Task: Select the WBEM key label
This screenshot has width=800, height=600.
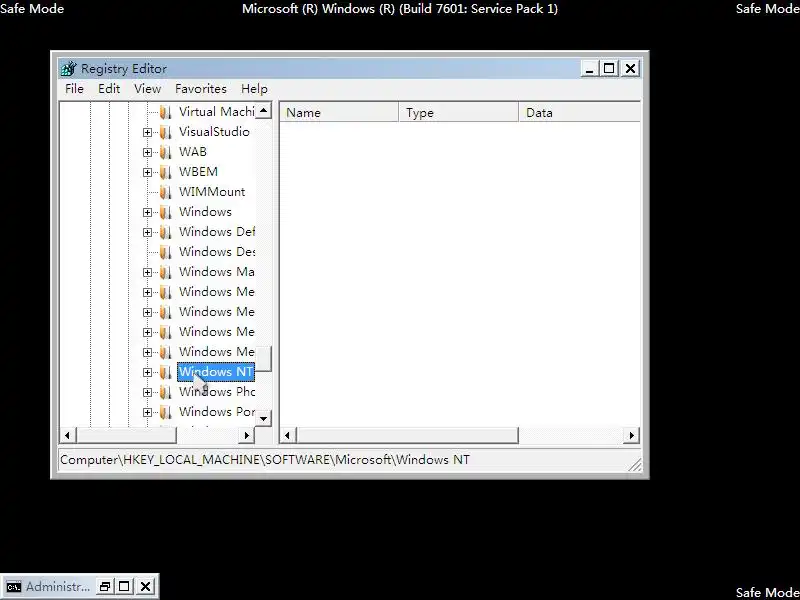Action: click(x=198, y=172)
